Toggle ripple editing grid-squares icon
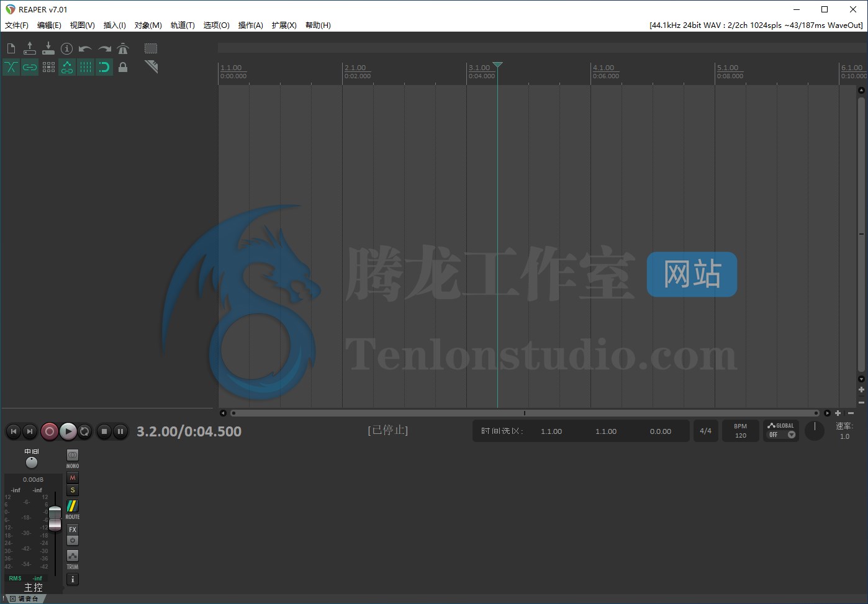Image resolution: width=868 pixels, height=604 pixels. coord(48,67)
